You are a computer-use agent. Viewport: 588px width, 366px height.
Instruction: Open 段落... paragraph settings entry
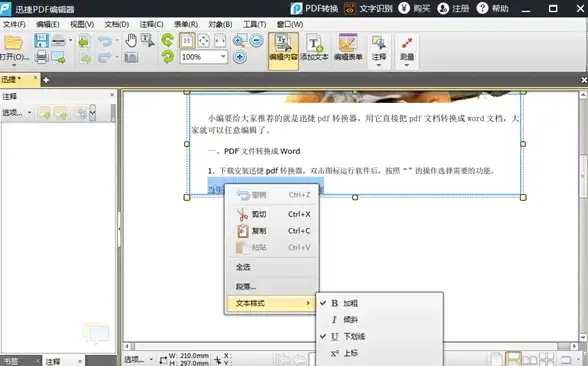tap(272, 286)
